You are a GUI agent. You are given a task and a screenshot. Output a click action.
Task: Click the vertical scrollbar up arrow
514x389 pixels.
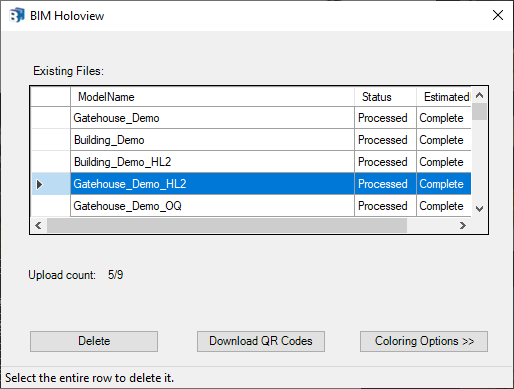coord(480,95)
